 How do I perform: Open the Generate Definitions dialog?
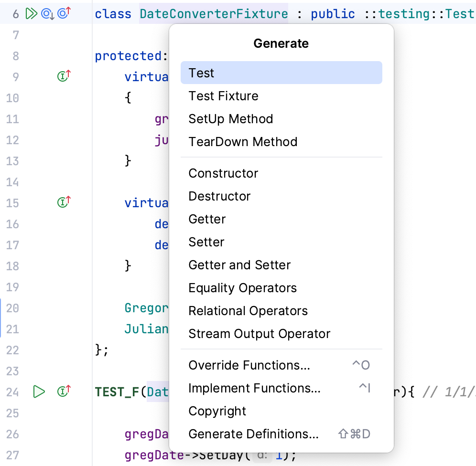[x=253, y=434]
